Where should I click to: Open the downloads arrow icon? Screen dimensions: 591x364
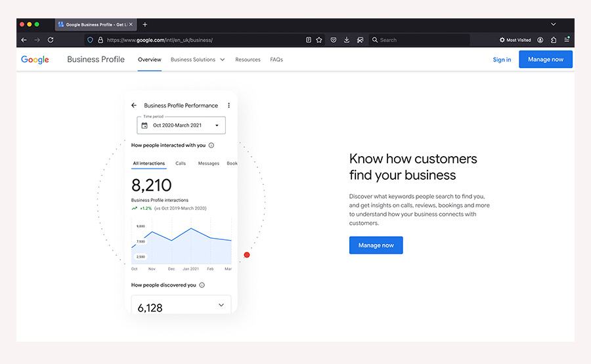click(347, 40)
